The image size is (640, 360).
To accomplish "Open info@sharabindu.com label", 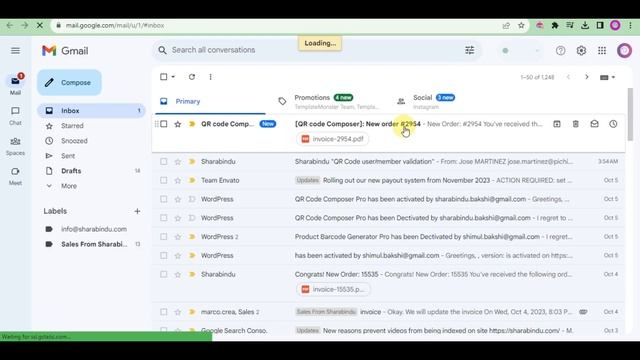I will point(94,229).
